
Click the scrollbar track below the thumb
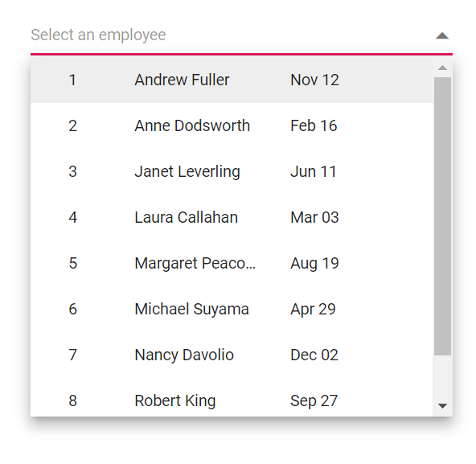(442, 377)
